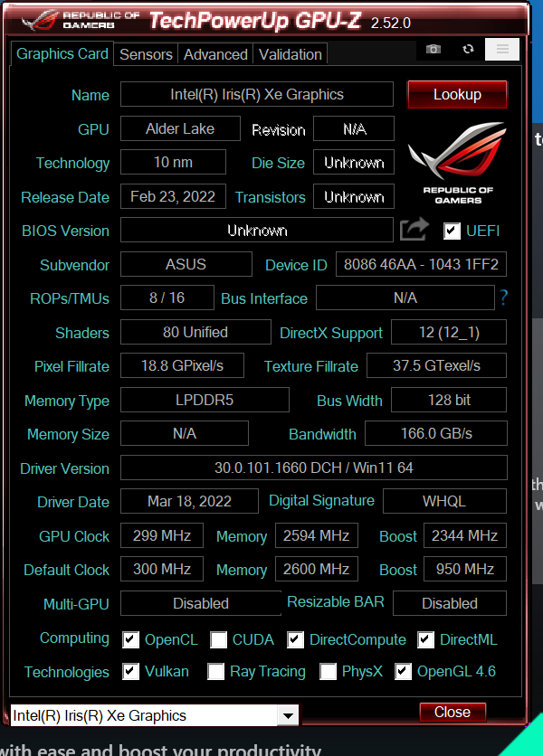Click the Pixel Fillrate value 18.8 GPixel/s
The image size is (543, 756).
coord(182,365)
